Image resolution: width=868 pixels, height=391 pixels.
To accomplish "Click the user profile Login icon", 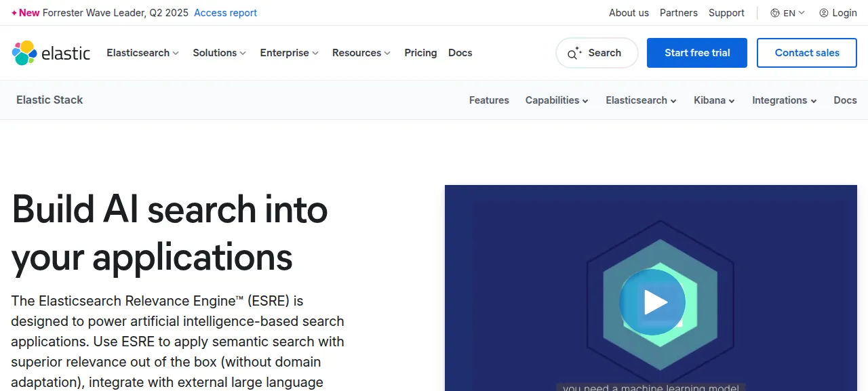I will (824, 13).
